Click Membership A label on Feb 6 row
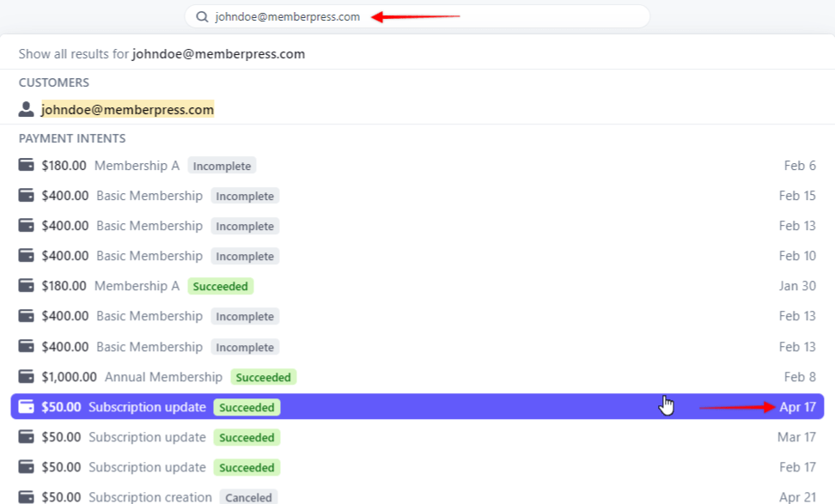Image resolution: width=835 pixels, height=504 pixels. tap(137, 166)
